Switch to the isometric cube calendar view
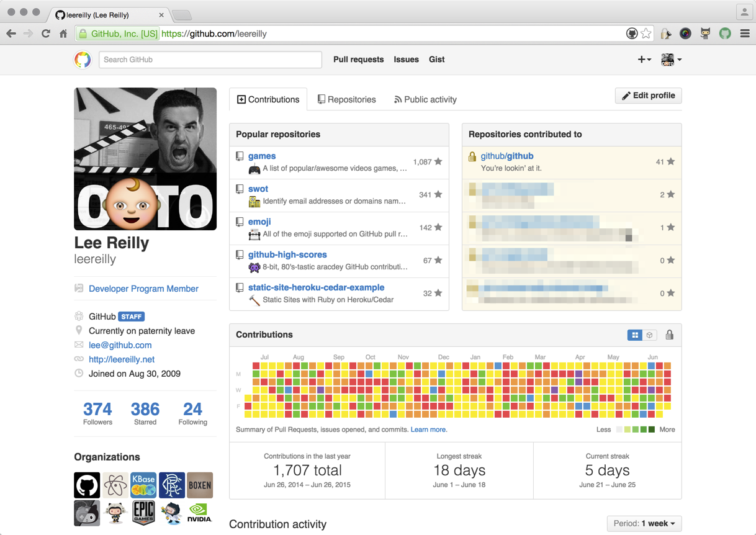This screenshot has height=535, width=756. coord(650,335)
